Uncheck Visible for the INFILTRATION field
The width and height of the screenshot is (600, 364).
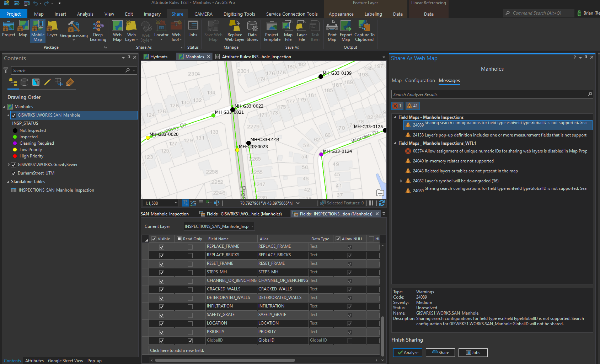click(162, 306)
